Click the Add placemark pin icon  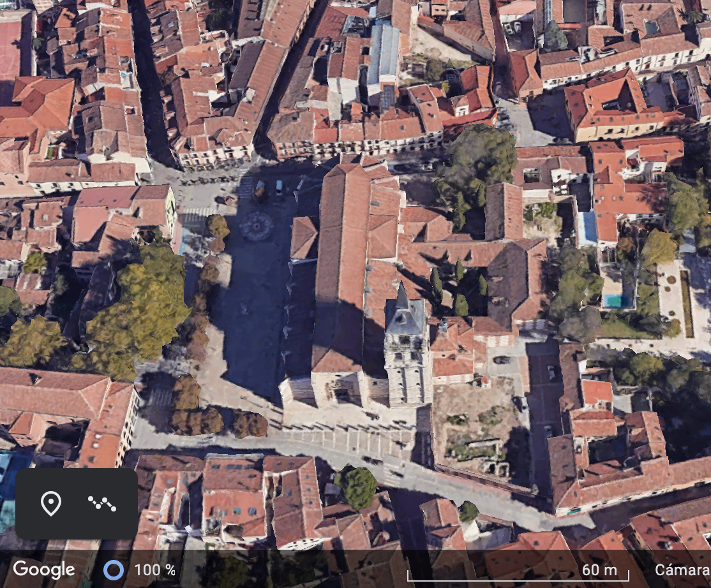51,504
